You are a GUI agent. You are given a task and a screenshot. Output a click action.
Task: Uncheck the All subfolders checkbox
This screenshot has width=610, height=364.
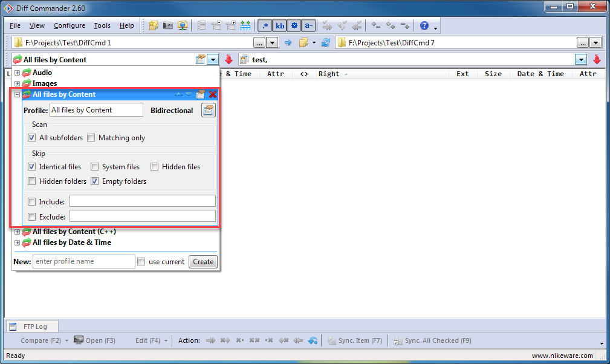(x=32, y=138)
